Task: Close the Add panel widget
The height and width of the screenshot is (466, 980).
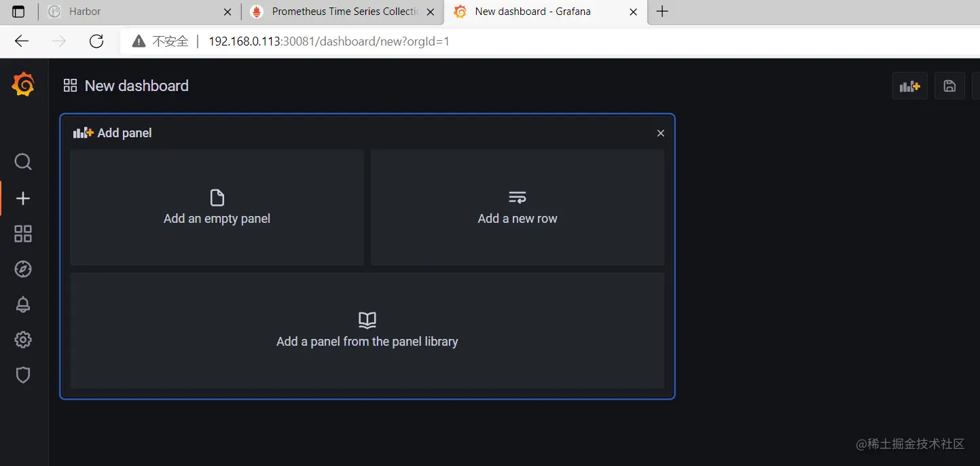Action: click(660, 133)
